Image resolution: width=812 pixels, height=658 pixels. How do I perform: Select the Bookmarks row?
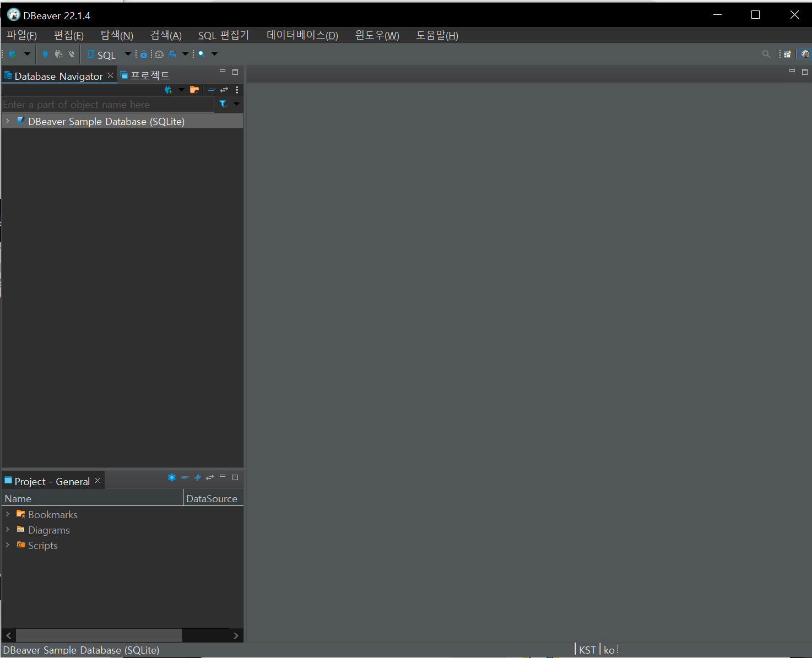(x=122, y=514)
